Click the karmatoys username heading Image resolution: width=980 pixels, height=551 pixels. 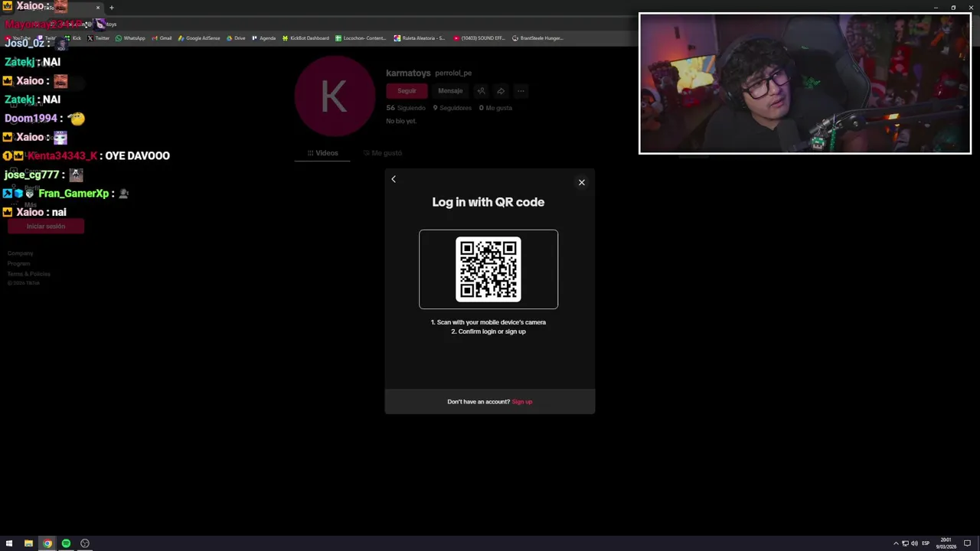[408, 73]
